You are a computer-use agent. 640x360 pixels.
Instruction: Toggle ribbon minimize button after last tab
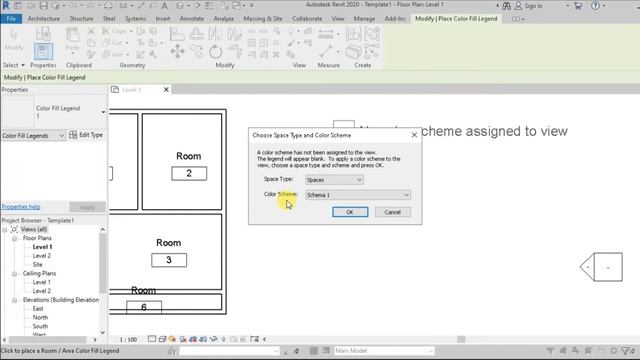click(x=518, y=19)
